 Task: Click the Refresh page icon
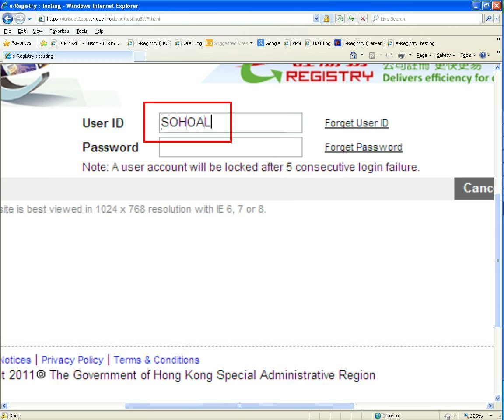pyautogui.click(x=351, y=19)
